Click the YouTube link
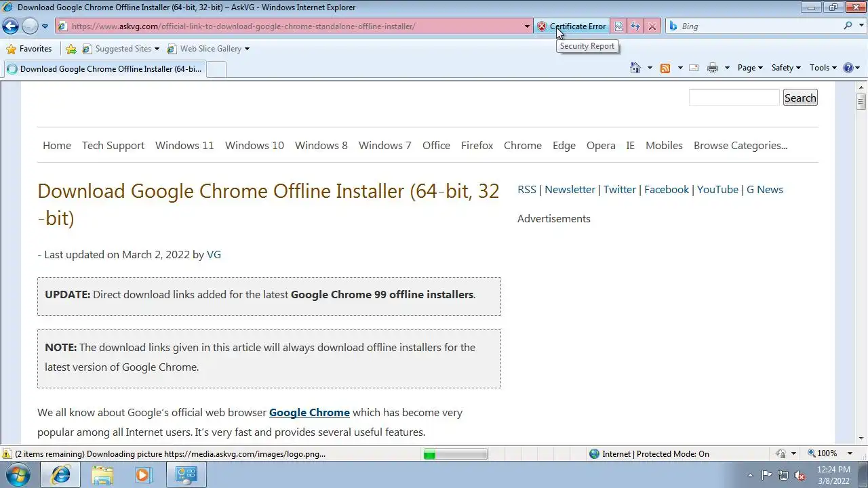 pos(717,189)
